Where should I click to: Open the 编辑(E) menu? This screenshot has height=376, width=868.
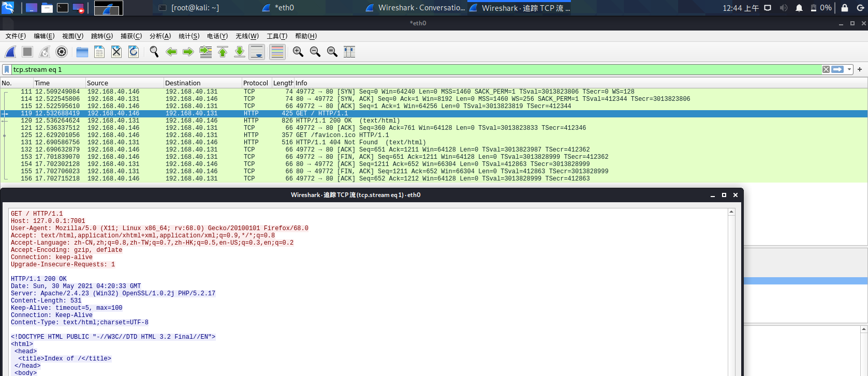[44, 36]
